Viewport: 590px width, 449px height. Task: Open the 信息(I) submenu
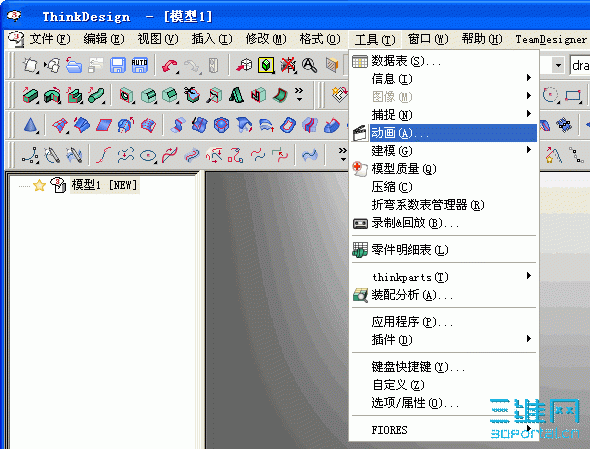click(x=444, y=79)
